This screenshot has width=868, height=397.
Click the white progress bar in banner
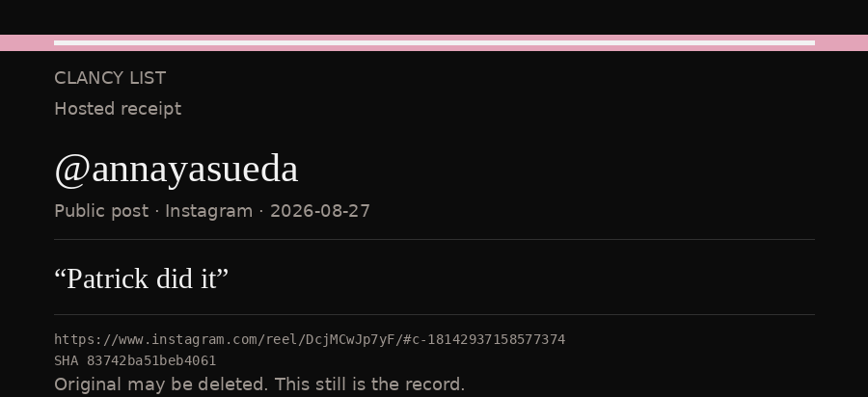tap(434, 42)
